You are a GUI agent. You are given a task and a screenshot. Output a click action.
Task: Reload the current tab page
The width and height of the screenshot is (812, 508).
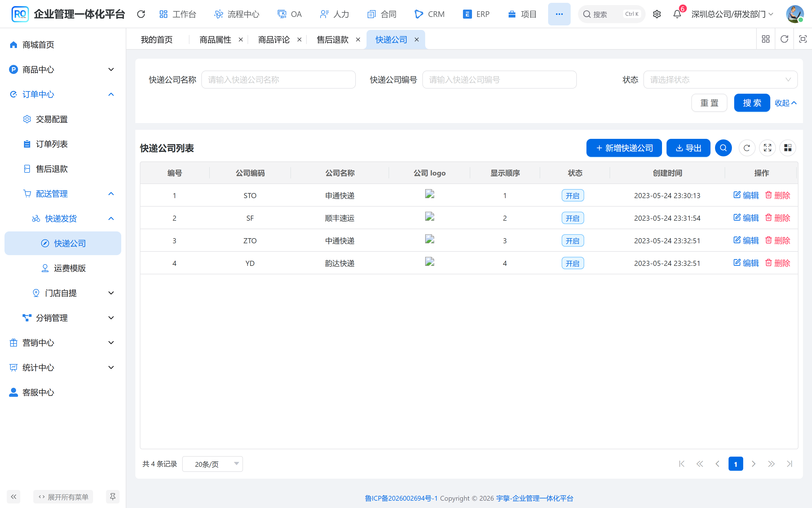(784, 39)
